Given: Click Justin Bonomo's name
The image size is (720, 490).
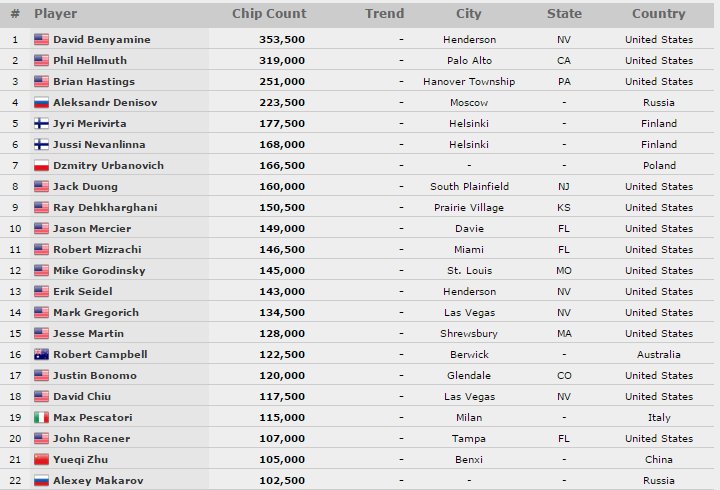Looking at the screenshot, I should [x=95, y=376].
